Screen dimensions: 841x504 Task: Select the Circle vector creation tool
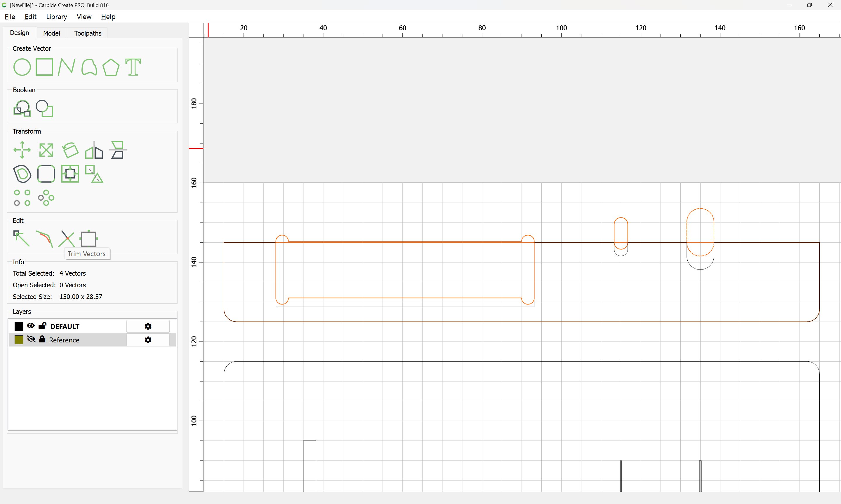22,67
